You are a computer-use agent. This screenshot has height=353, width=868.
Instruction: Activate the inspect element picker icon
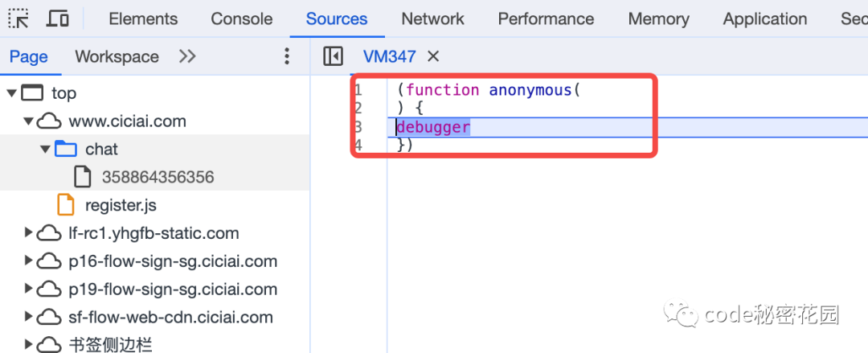(x=18, y=18)
